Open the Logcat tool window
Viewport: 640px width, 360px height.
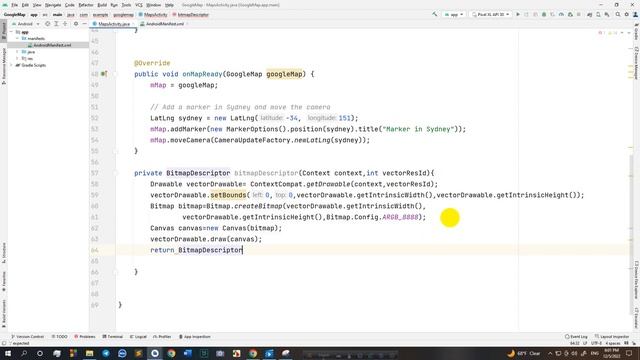pos(138,337)
